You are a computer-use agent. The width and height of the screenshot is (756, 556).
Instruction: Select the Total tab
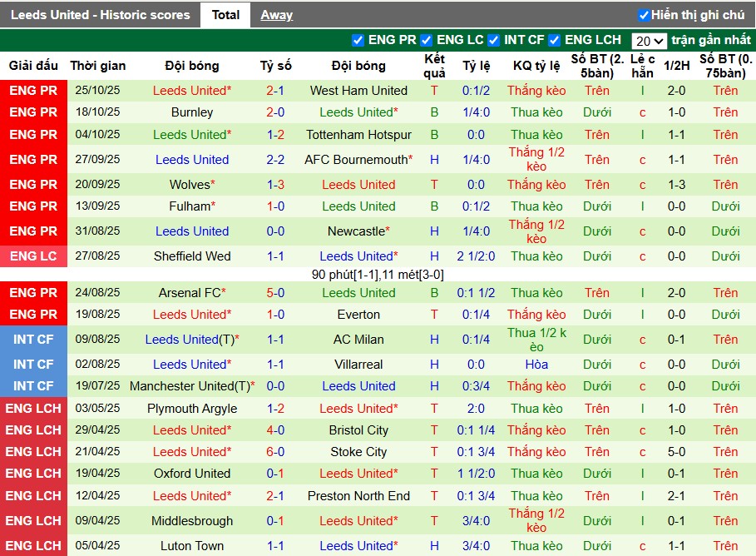click(225, 14)
